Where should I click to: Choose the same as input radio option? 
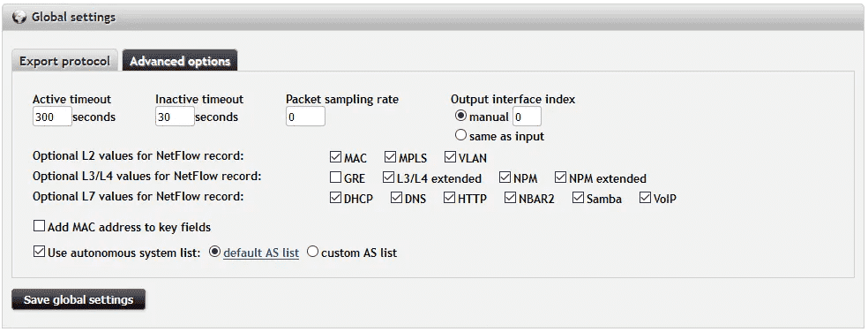[x=460, y=135]
